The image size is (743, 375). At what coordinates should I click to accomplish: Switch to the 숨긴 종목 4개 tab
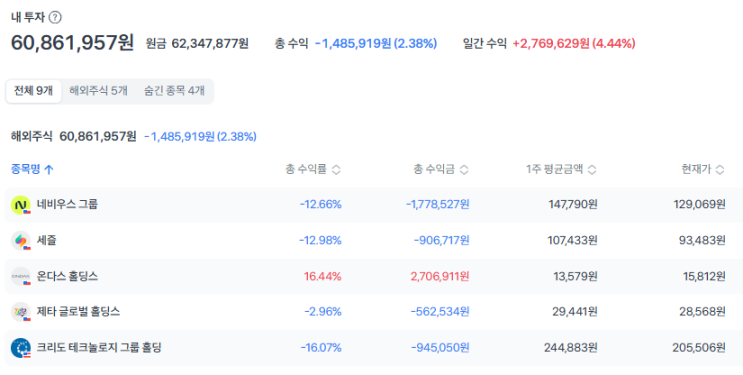(174, 91)
